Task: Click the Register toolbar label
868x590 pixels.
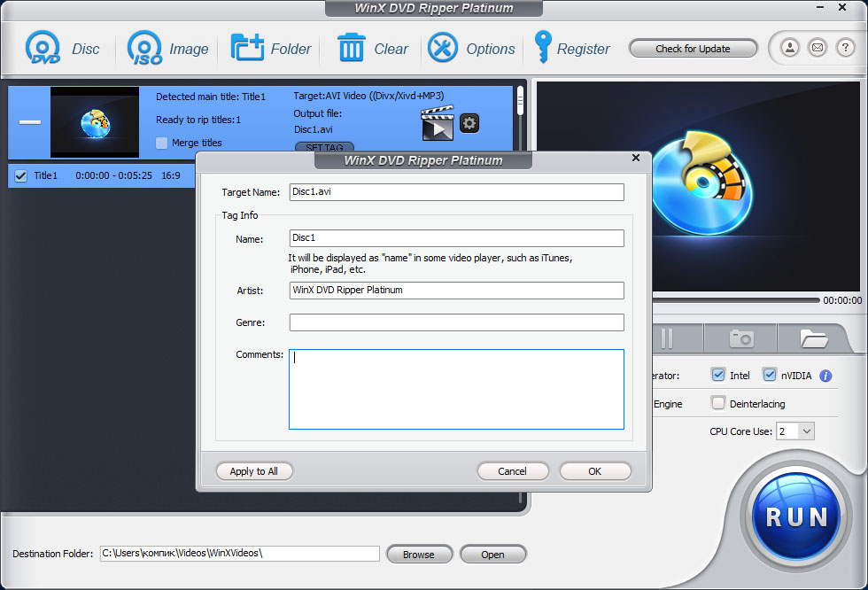Action: 583,50
